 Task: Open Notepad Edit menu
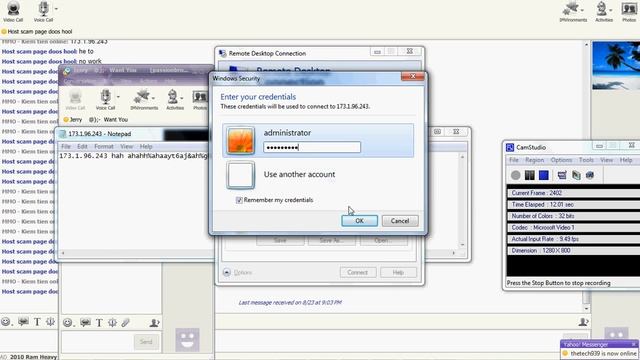pyautogui.click(x=82, y=146)
